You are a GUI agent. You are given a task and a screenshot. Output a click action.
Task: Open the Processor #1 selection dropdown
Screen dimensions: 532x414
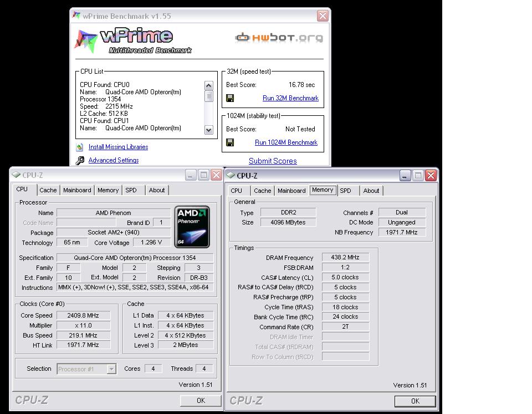click(111, 369)
